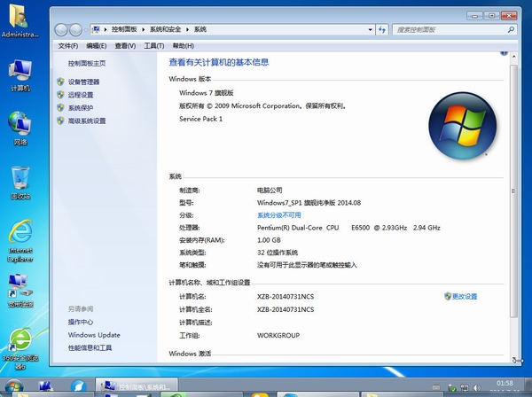Open the 网络 desktop icon

point(20,128)
